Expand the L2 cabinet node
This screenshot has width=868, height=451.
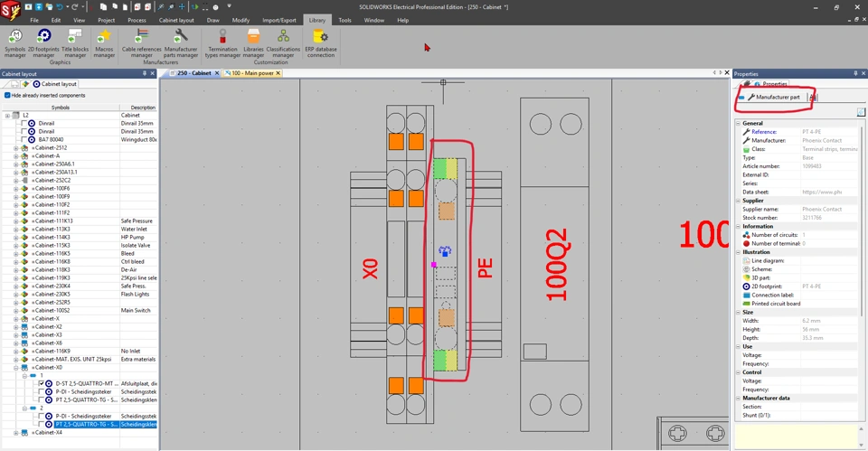click(7, 116)
